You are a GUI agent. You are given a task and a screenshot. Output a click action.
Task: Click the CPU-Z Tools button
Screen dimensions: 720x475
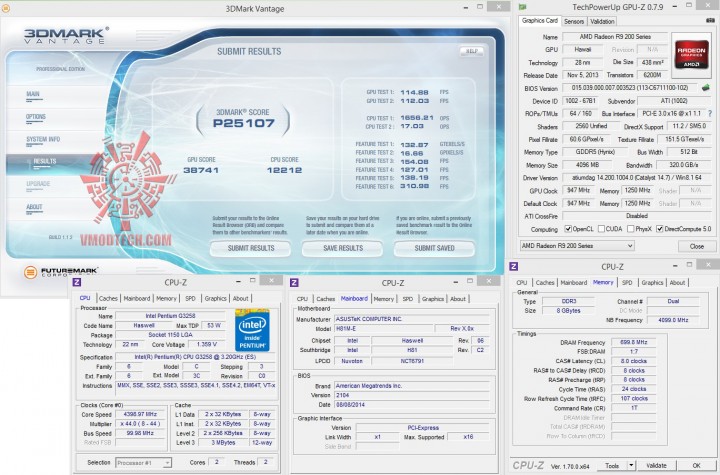click(x=612, y=466)
